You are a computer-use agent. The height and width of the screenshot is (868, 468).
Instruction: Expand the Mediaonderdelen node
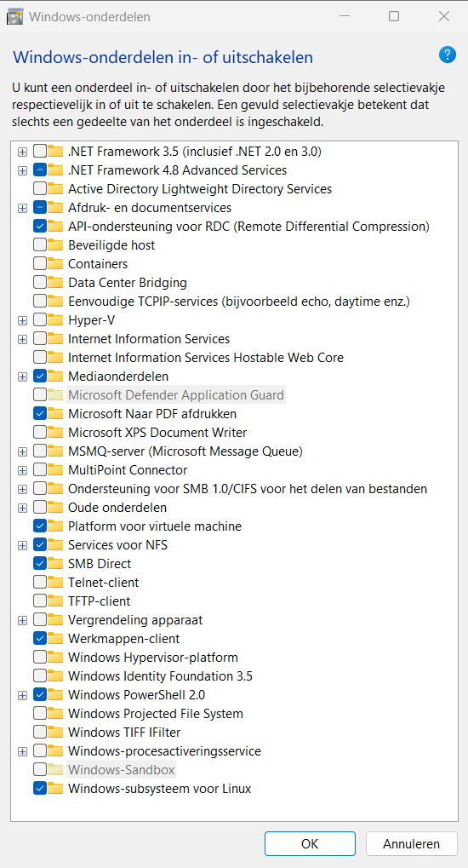[x=22, y=377]
